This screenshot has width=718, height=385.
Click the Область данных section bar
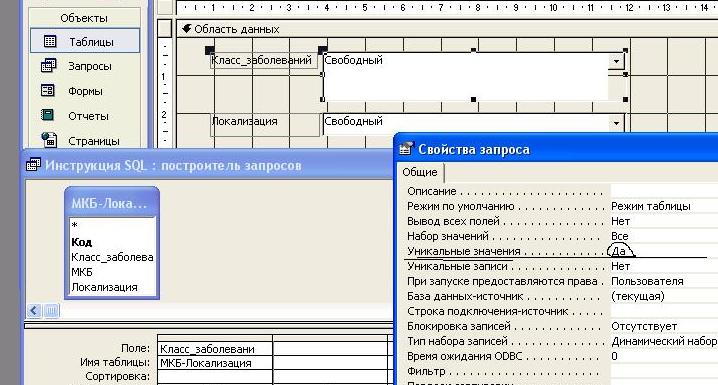(x=447, y=29)
